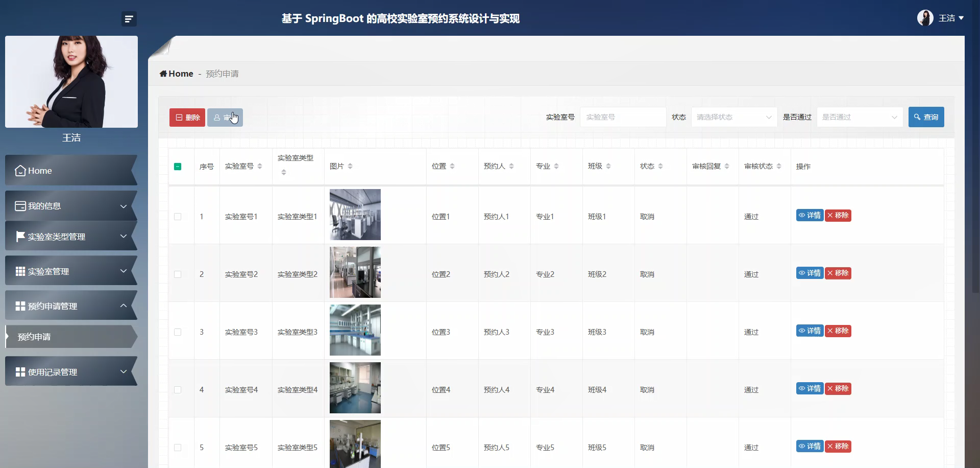Click the house icon in the Home breadcrumb
This screenshot has width=980, height=468.
click(163, 74)
